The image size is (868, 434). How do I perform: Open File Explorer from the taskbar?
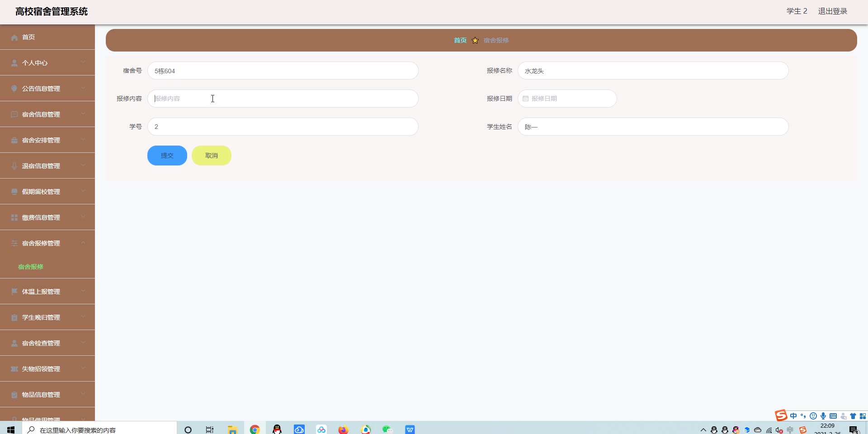click(233, 429)
